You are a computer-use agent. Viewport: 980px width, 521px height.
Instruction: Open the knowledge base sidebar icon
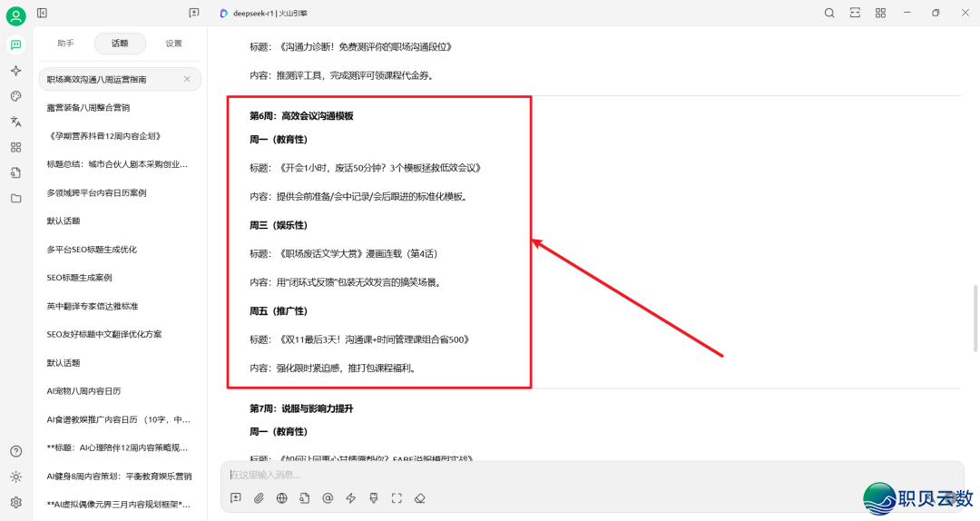pos(15,172)
